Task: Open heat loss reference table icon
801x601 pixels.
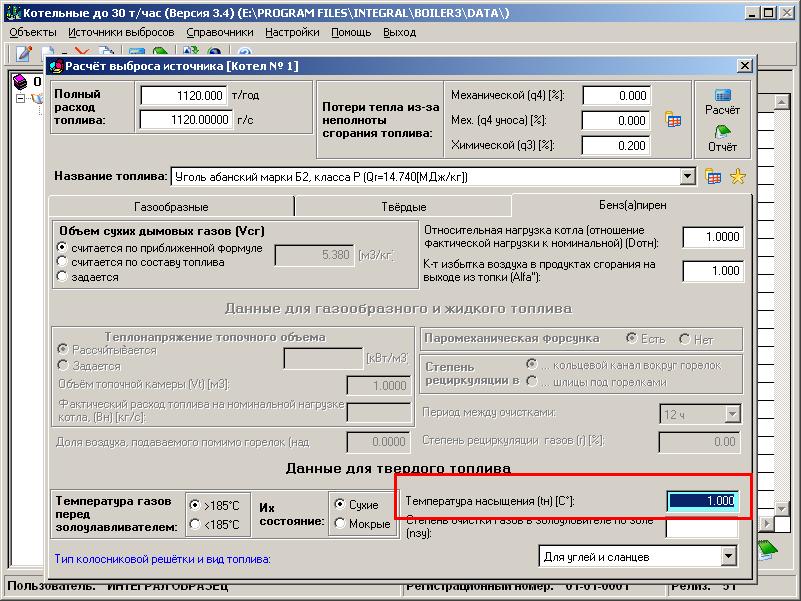Action: 673,120
